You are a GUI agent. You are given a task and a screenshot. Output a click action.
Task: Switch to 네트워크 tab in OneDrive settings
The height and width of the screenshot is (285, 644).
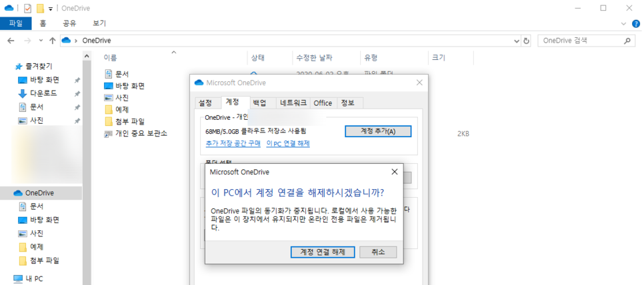tap(293, 103)
